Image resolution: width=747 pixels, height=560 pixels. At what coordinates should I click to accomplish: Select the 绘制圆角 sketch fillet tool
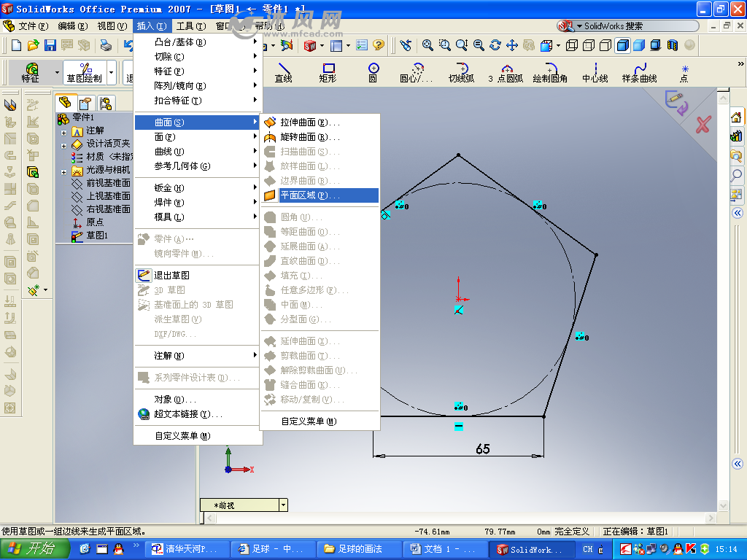click(x=550, y=72)
